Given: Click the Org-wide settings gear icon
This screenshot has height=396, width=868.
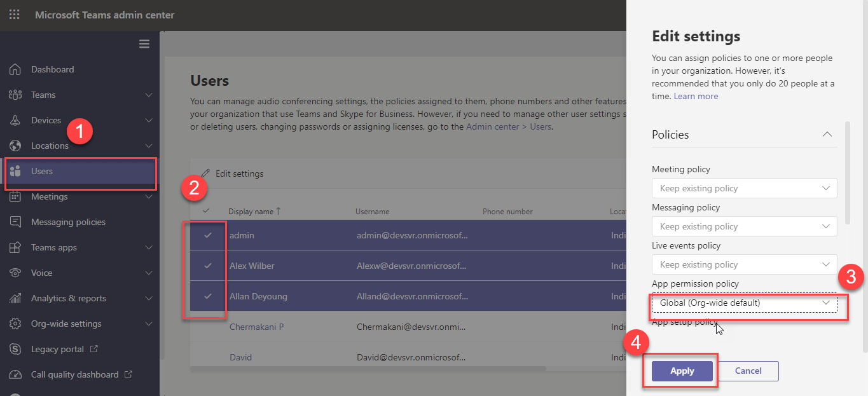Looking at the screenshot, I should 15,324.
